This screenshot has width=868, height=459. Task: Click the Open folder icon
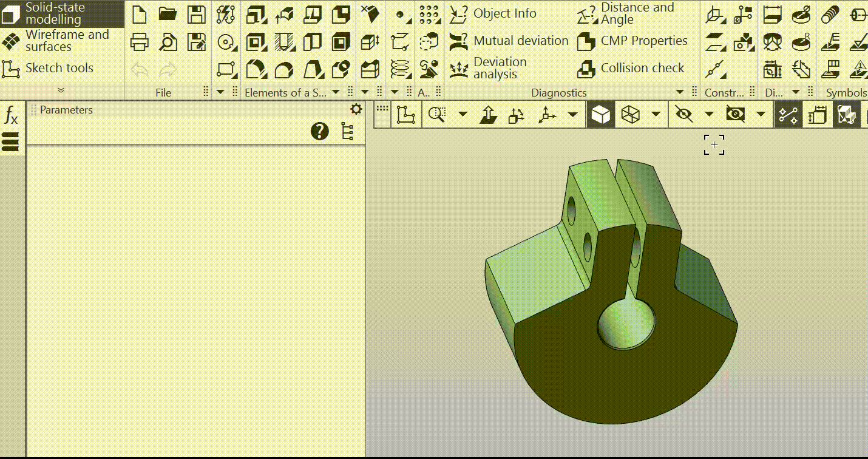pyautogui.click(x=168, y=15)
